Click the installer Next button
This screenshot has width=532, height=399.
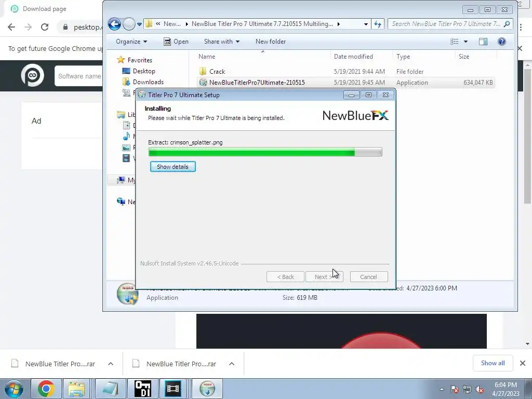point(324,277)
